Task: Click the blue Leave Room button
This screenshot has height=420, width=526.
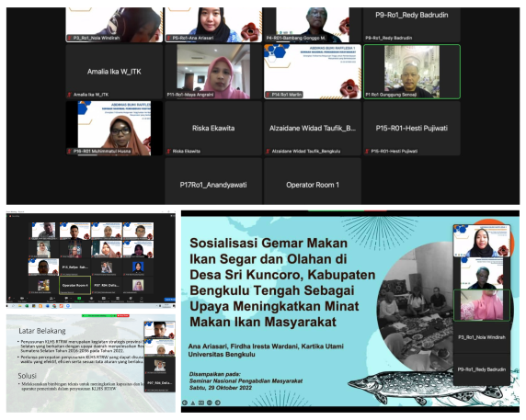Action: (x=170, y=300)
